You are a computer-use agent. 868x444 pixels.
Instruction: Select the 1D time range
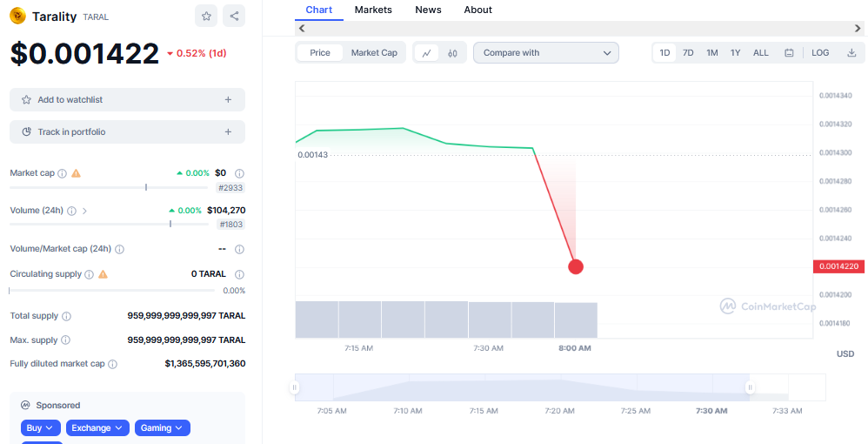664,52
